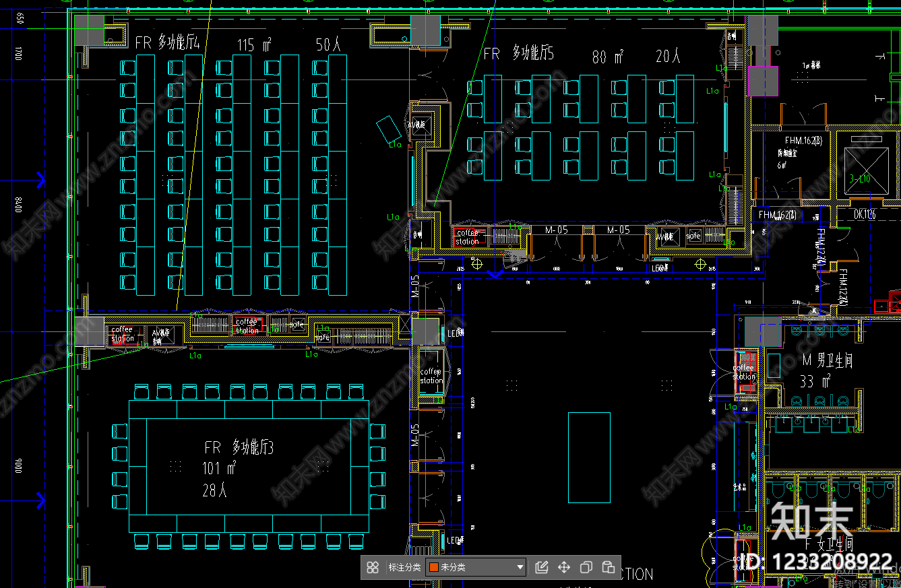Click the paste annotation icon
The width and height of the screenshot is (901, 588).
coord(608,567)
